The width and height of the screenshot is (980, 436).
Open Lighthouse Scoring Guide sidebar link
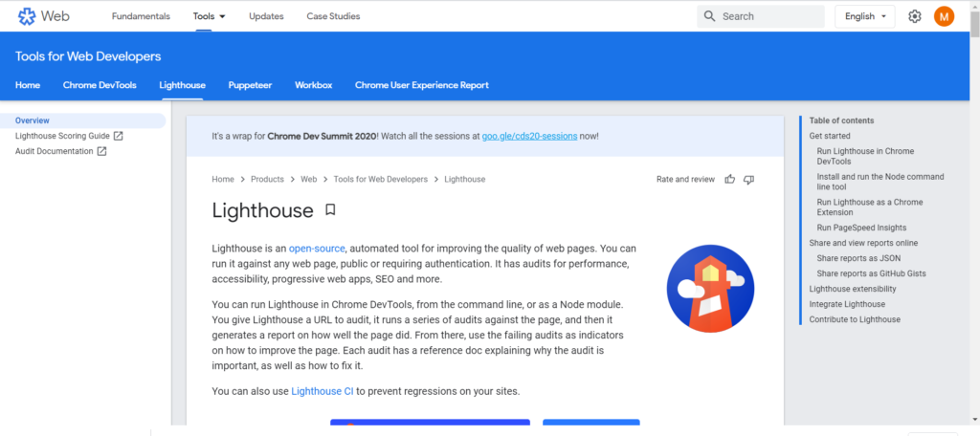coord(62,136)
